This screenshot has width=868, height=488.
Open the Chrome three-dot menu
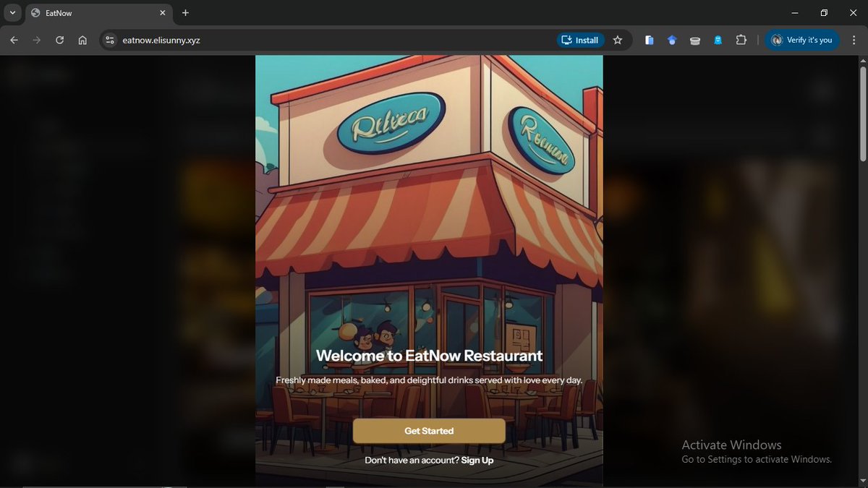(854, 40)
